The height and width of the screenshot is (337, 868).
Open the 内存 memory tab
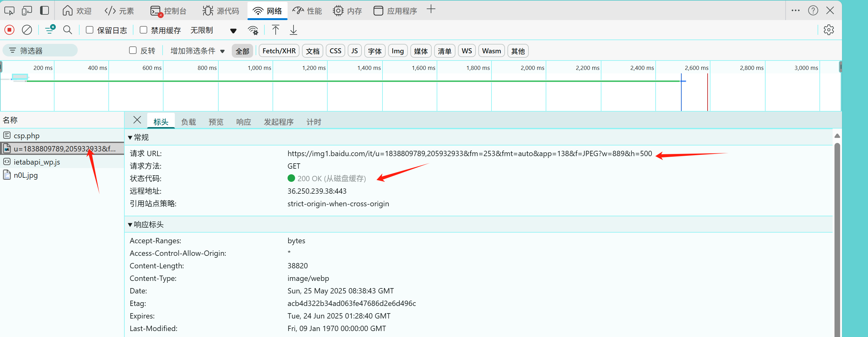coord(347,11)
